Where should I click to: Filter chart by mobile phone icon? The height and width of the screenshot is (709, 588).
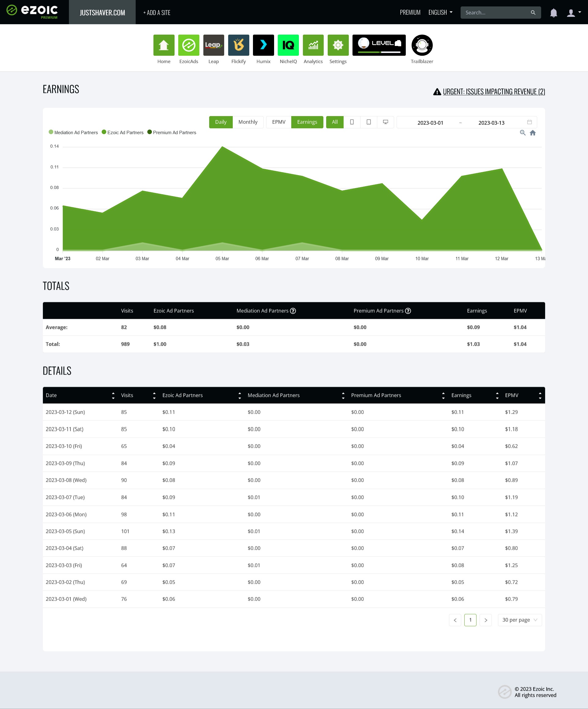[352, 122]
